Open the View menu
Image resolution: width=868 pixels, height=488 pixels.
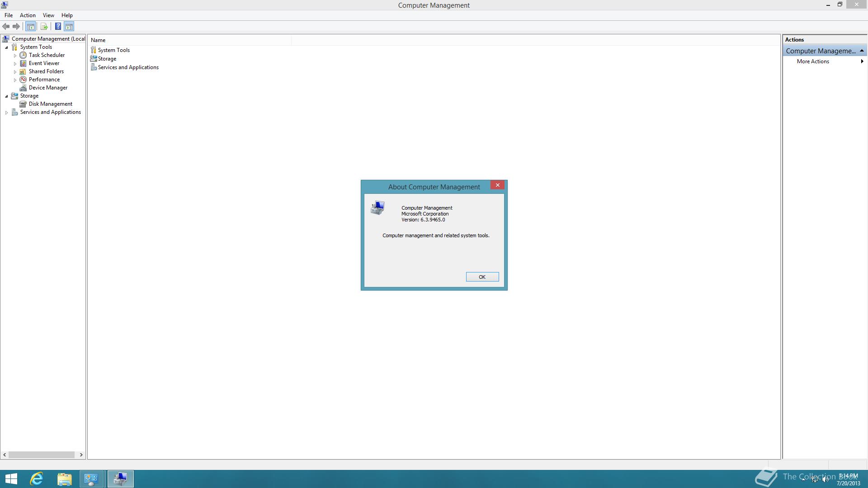click(48, 15)
